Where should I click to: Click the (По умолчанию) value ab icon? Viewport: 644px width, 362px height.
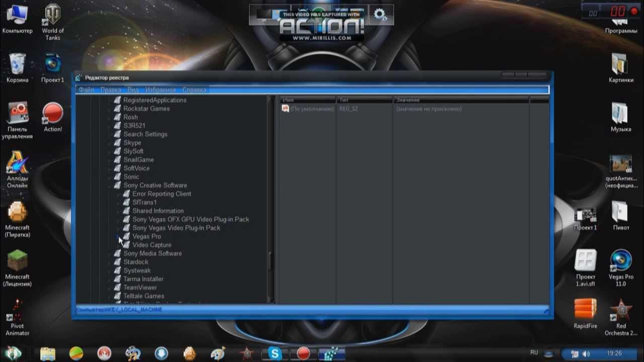pos(285,109)
